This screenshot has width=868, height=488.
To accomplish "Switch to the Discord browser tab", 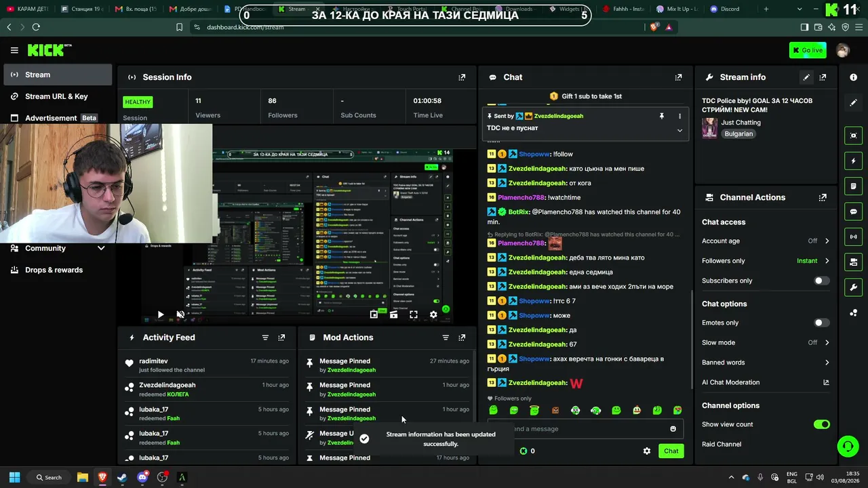I will click(x=731, y=9).
